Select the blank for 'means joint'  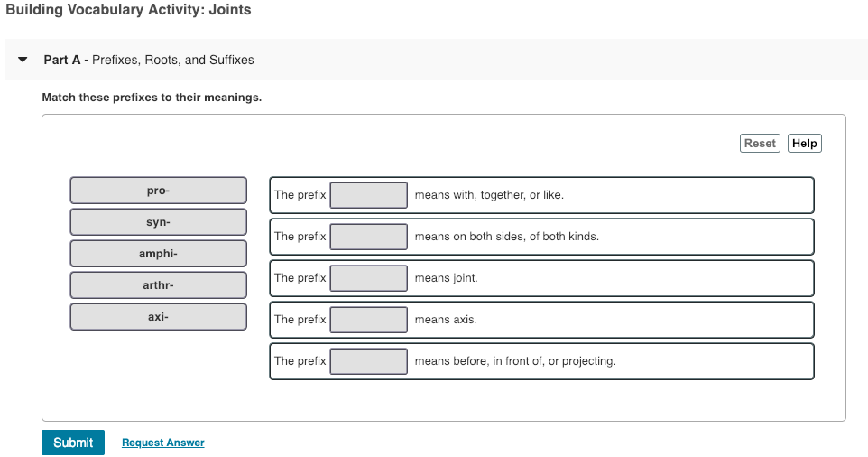368,278
